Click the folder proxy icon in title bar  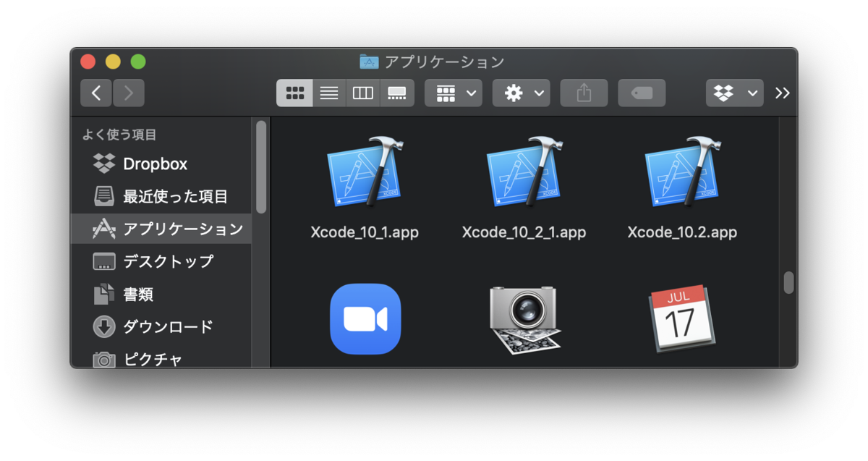369,62
